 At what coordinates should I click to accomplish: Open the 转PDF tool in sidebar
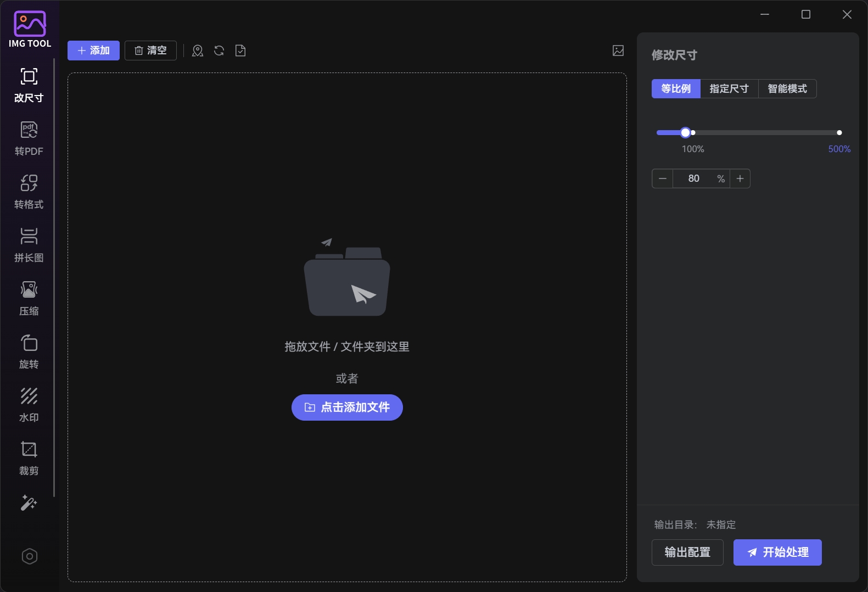tap(29, 138)
